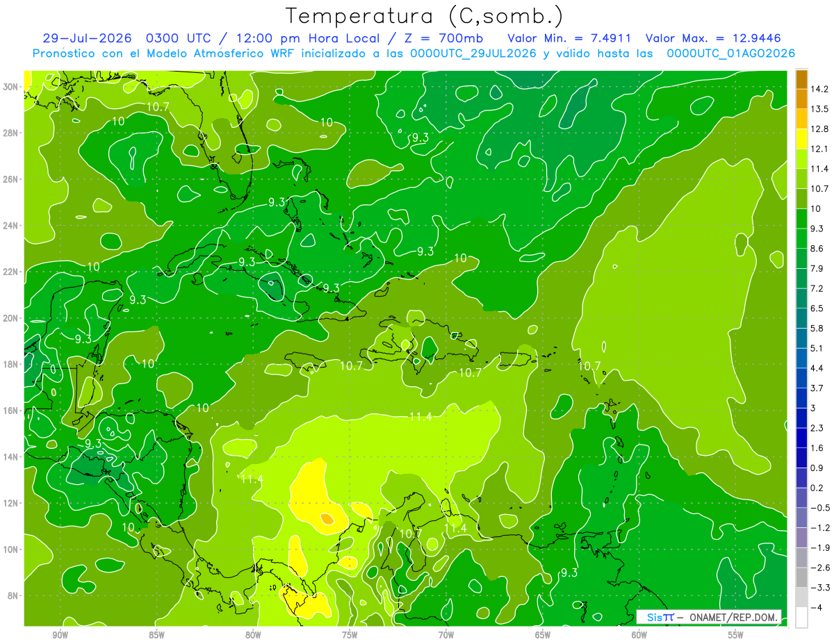Viewport: 834px width, 644px height.
Task: Click the 90W longitude axis label
Action: point(60,635)
